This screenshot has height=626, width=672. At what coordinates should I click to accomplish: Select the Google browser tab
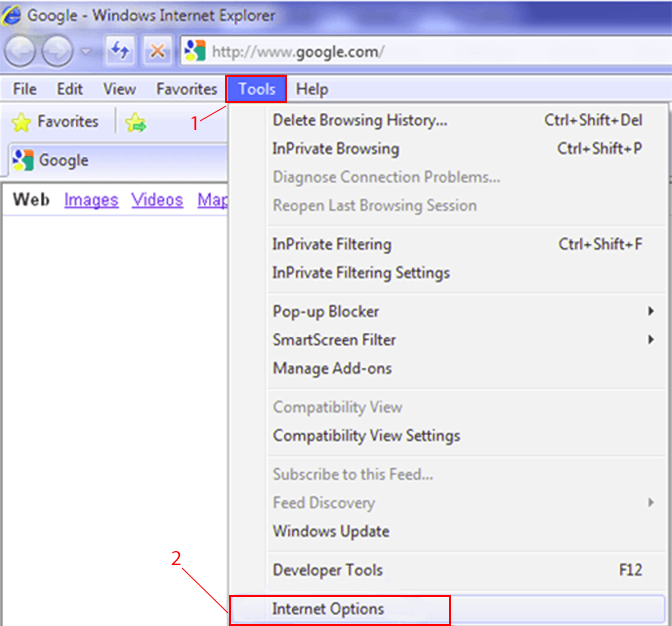click(x=118, y=160)
